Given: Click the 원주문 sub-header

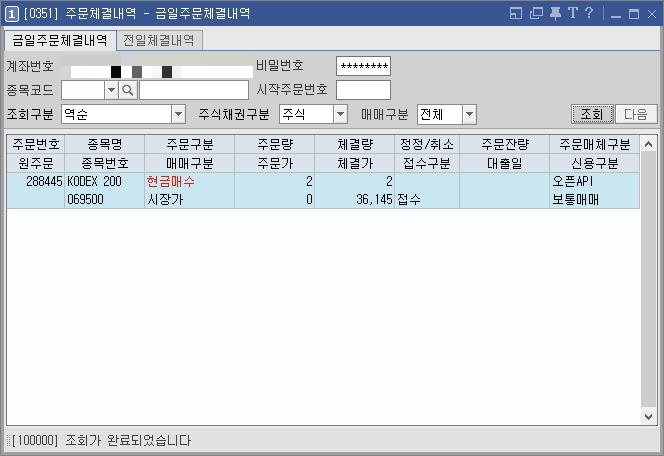Looking at the screenshot, I should click(36, 163).
